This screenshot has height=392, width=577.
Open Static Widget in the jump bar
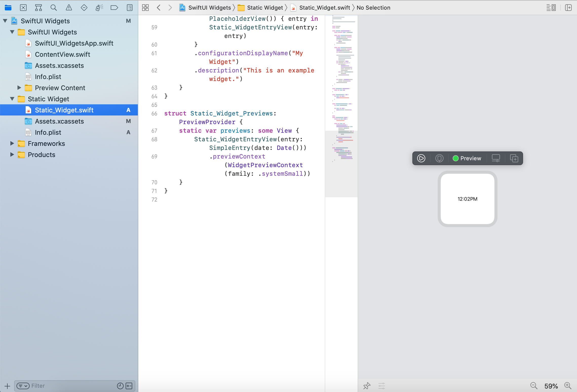coord(265,8)
